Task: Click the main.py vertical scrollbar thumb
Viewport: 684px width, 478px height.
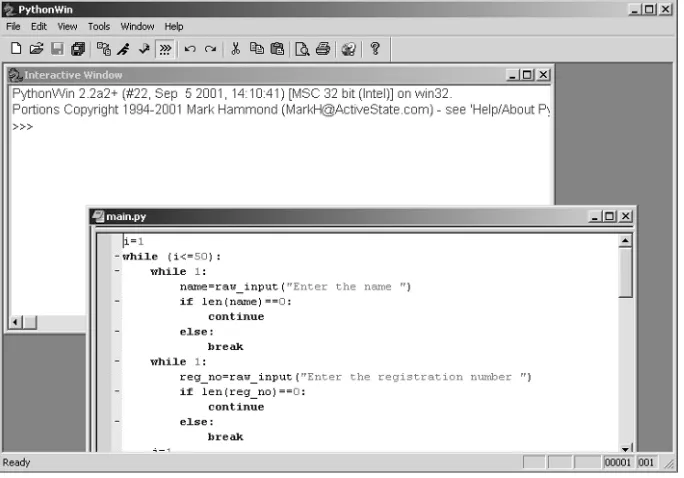Action: [x=625, y=273]
